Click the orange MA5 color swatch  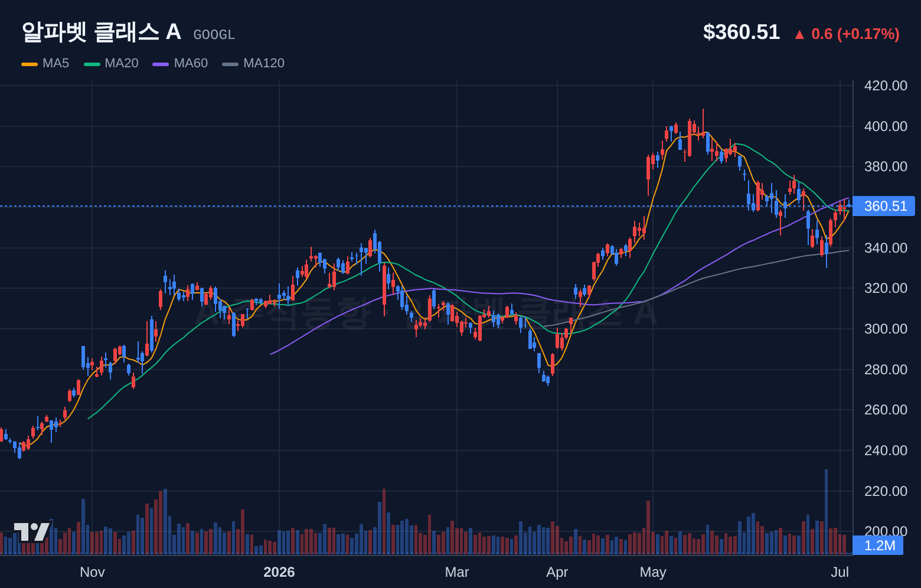30,64
